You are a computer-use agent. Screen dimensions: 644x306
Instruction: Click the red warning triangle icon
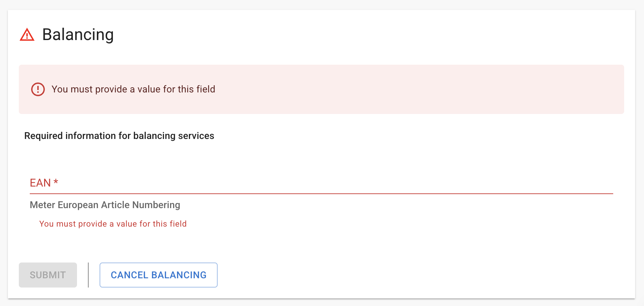27,35
